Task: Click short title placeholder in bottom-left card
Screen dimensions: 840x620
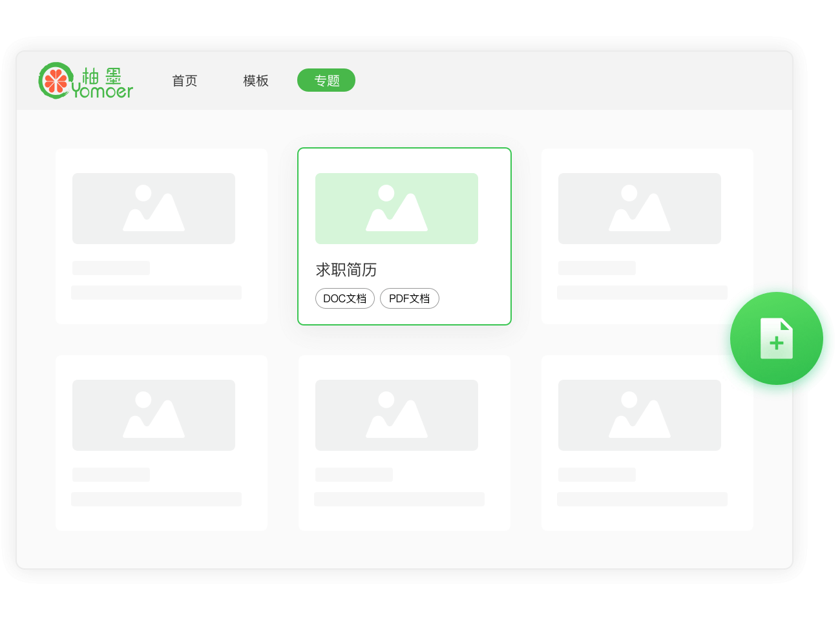Action: (110, 475)
